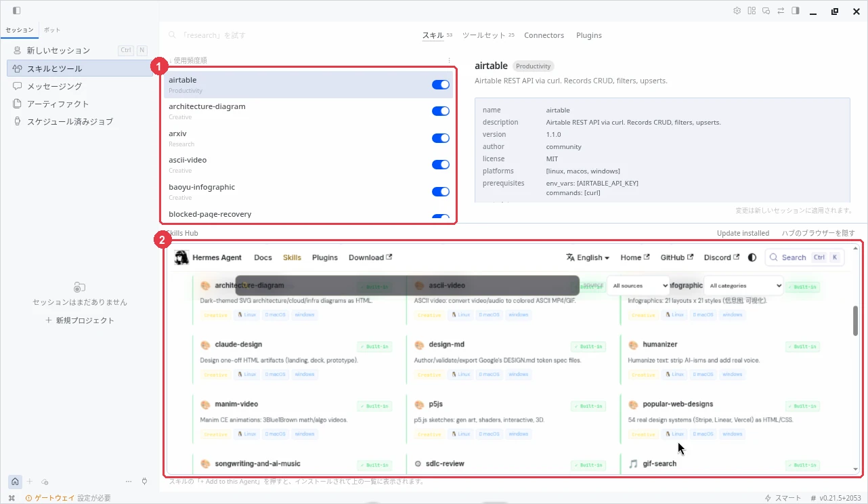Click the home icon at the sidebar bottom
The height and width of the screenshot is (504, 868).
pyautogui.click(x=15, y=482)
